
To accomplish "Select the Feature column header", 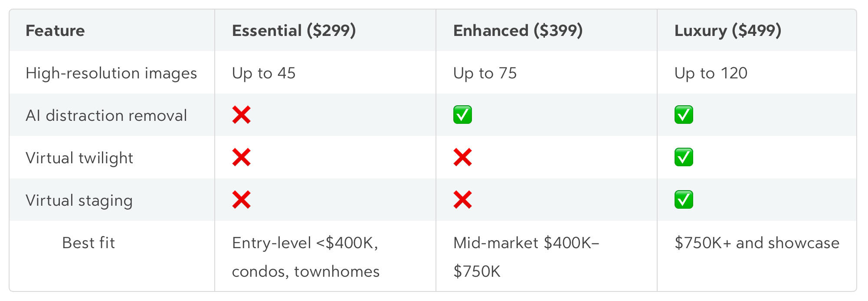I will [x=55, y=31].
